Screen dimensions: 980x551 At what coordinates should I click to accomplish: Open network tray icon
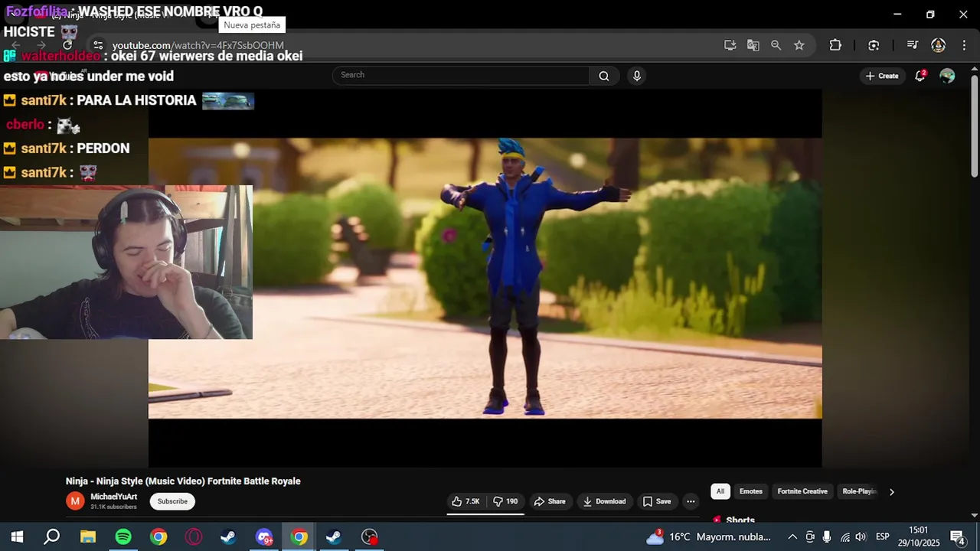844,537
